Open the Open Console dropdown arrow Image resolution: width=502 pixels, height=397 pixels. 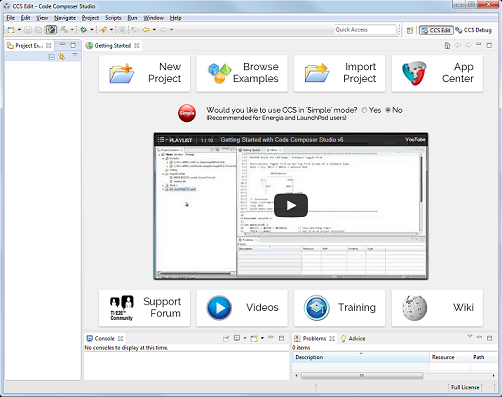tap(262, 338)
